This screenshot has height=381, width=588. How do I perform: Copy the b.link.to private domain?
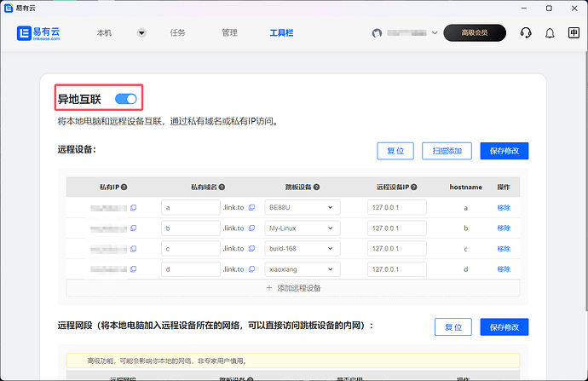click(251, 228)
